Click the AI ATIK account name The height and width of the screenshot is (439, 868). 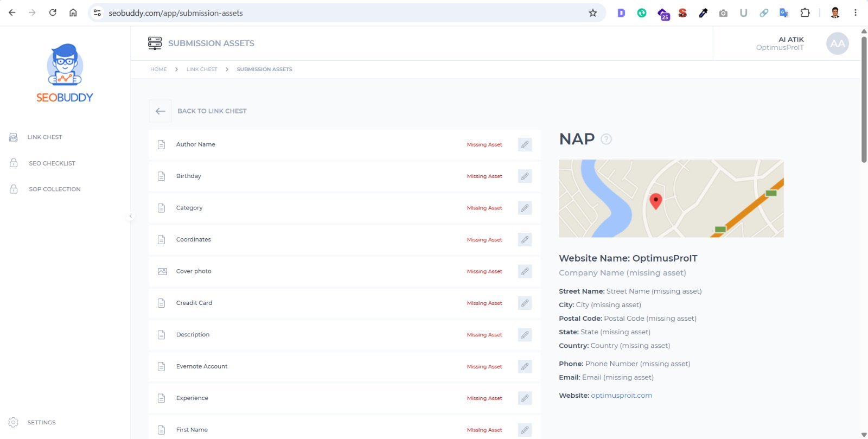click(791, 40)
